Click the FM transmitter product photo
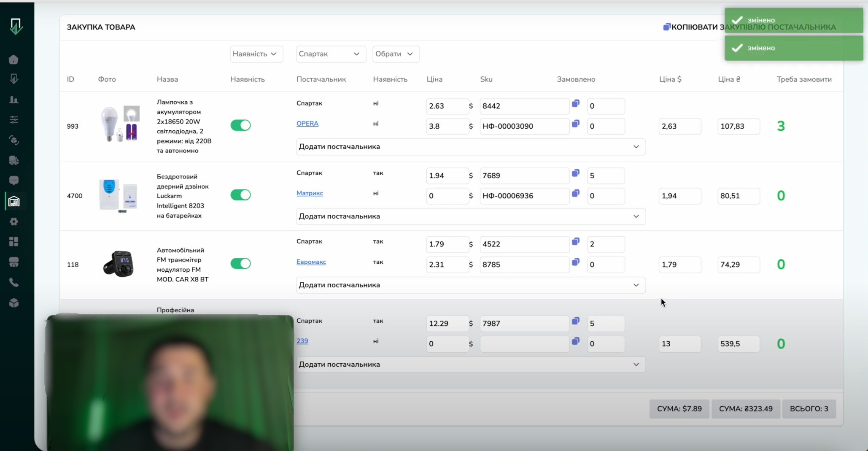The width and height of the screenshot is (868, 451). (119, 264)
